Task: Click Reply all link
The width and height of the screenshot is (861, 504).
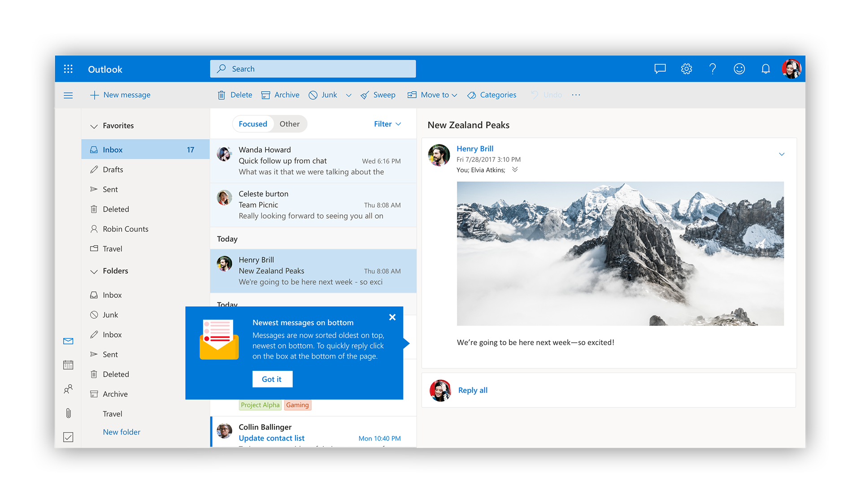Action: tap(473, 390)
